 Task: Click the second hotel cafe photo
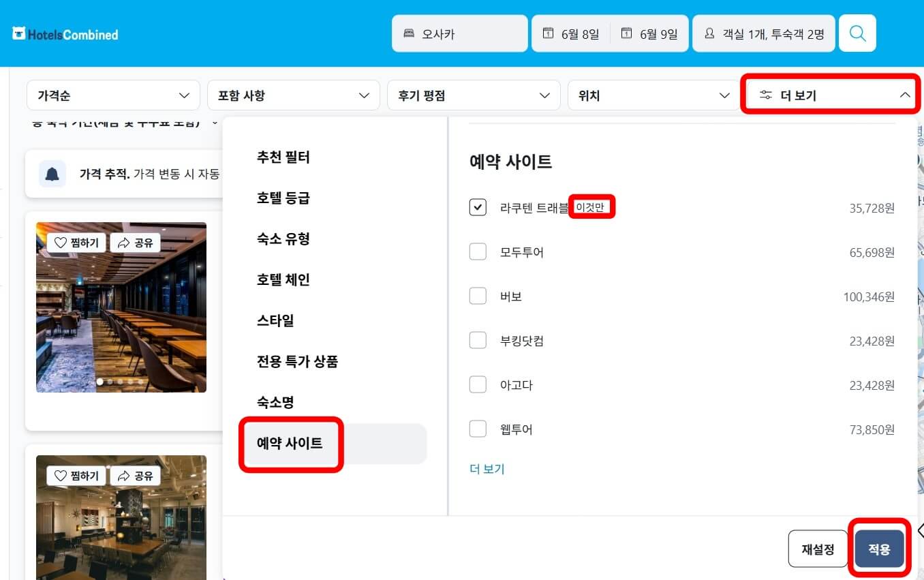tap(121, 517)
